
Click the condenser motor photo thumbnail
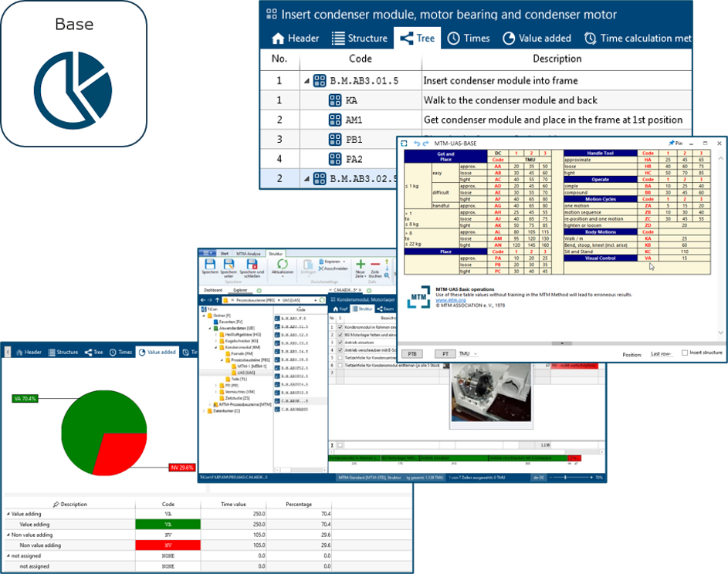491,393
